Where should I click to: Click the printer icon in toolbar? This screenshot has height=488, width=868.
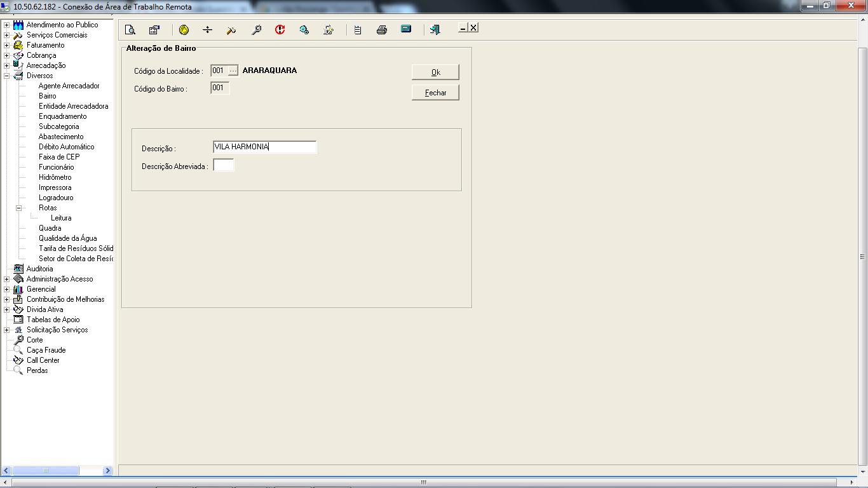point(381,30)
